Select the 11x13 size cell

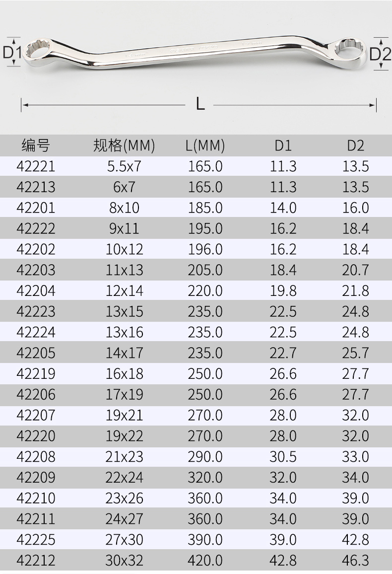pyautogui.click(x=124, y=270)
